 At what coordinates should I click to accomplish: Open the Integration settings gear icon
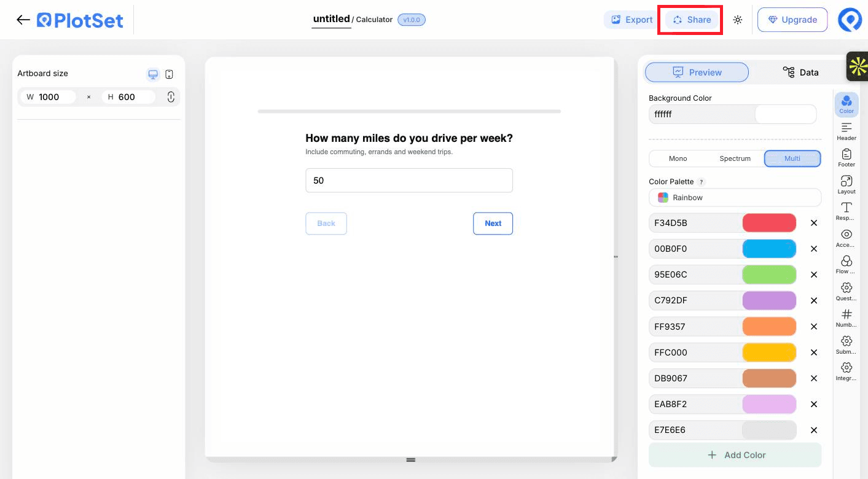pos(846,372)
